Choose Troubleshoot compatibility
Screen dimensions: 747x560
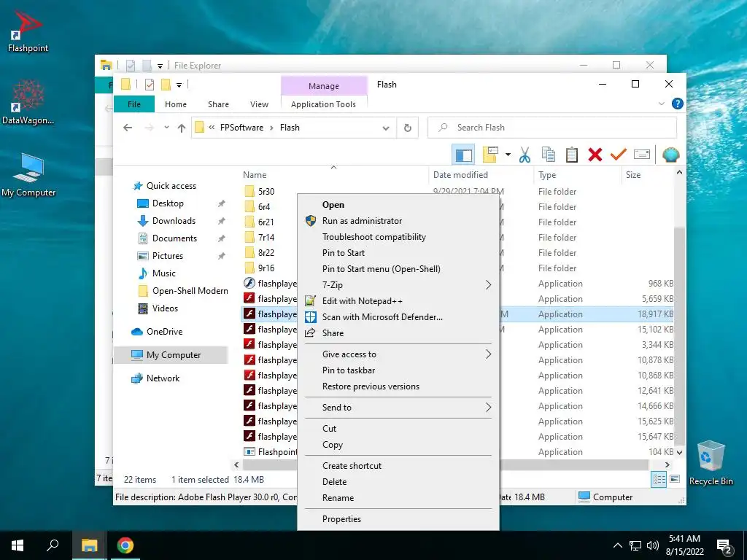pos(398,237)
